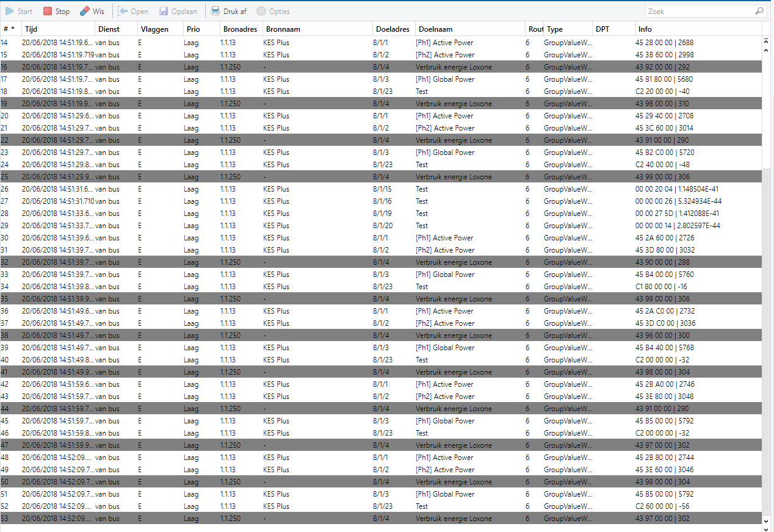This screenshot has width=774, height=532.
Task: Select the Info value 'C2 40 00 00 | -48'
Action: click(662, 165)
